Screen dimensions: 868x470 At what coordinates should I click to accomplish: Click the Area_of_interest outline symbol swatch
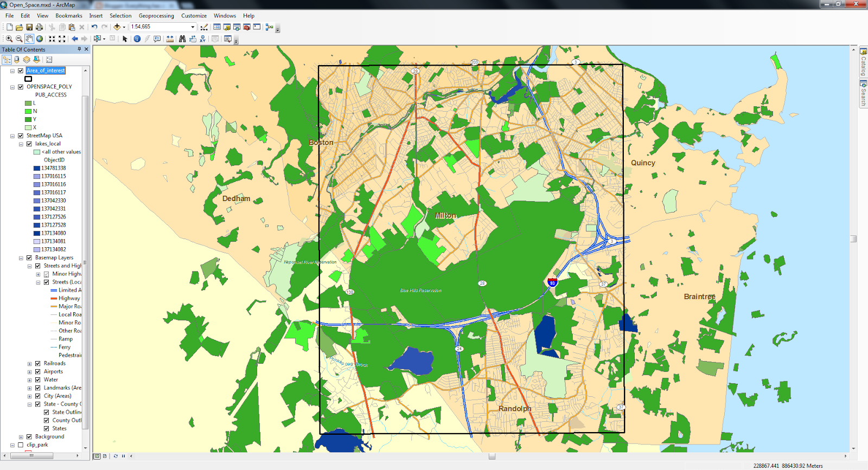pyautogui.click(x=28, y=79)
